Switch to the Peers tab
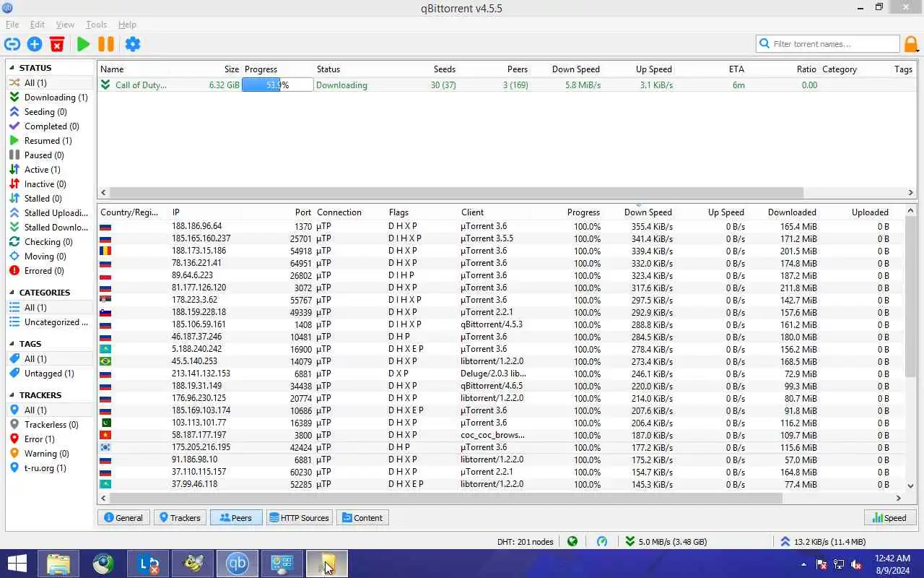The height and width of the screenshot is (578, 924). [x=236, y=518]
